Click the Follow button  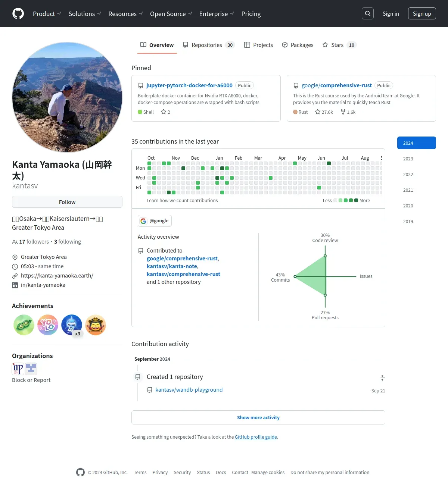(67, 202)
